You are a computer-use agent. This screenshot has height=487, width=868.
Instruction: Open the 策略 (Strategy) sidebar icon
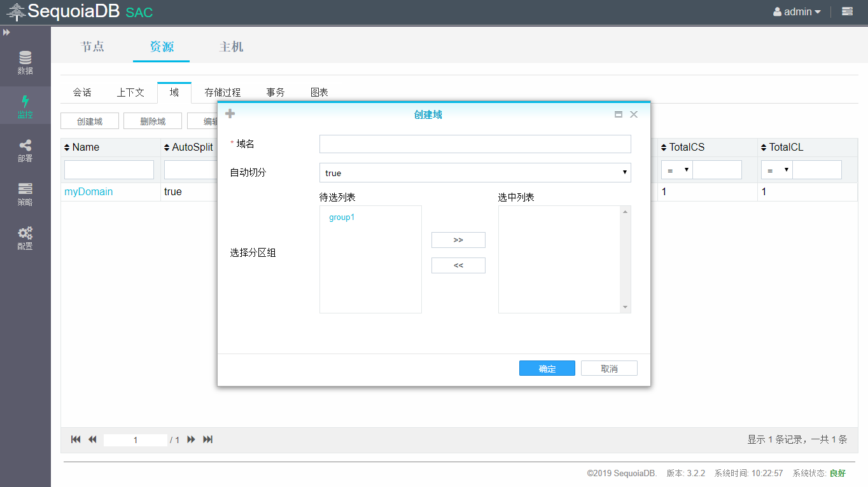[25, 195]
